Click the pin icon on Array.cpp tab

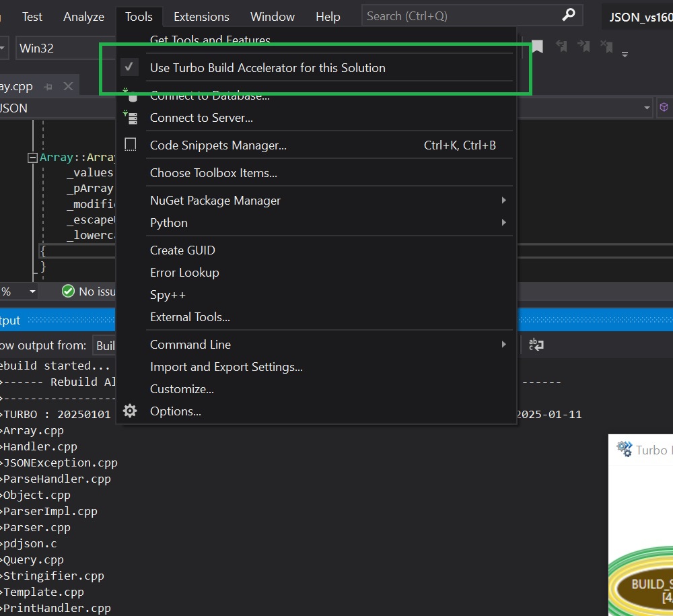[x=48, y=87]
